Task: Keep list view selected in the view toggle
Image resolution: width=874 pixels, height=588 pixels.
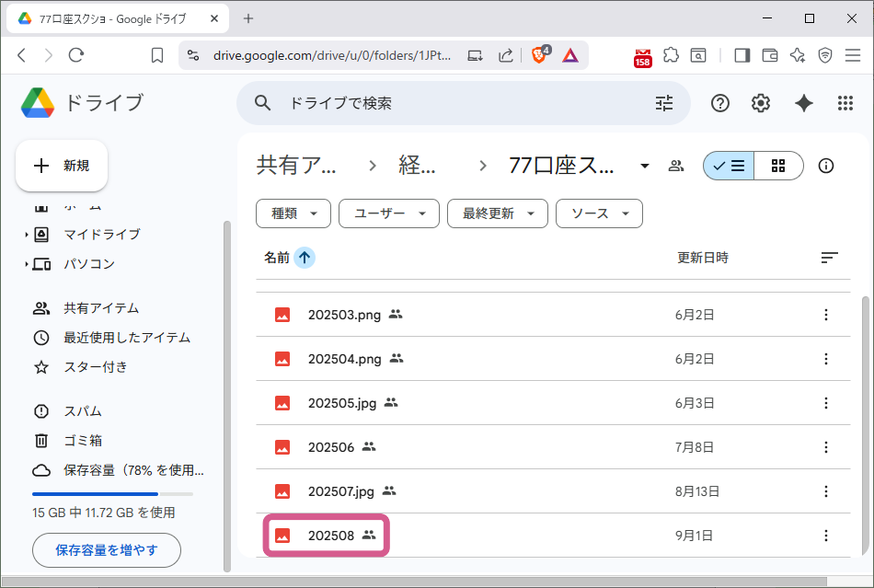Action: (x=728, y=166)
